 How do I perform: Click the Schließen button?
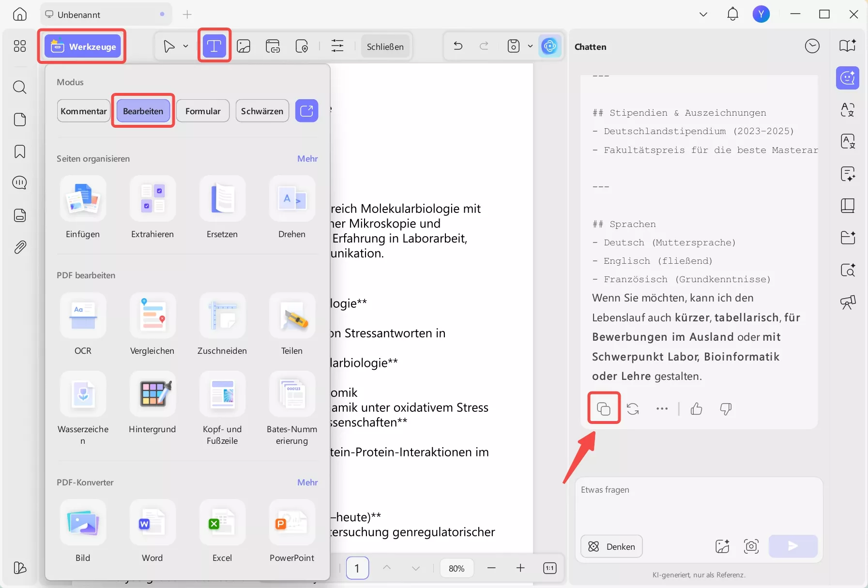[x=385, y=46]
